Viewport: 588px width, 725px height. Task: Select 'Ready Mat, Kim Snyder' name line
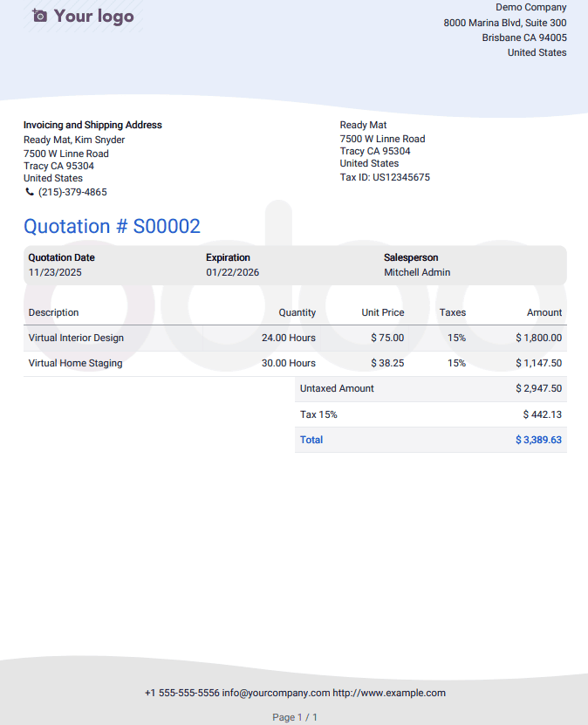pos(74,140)
